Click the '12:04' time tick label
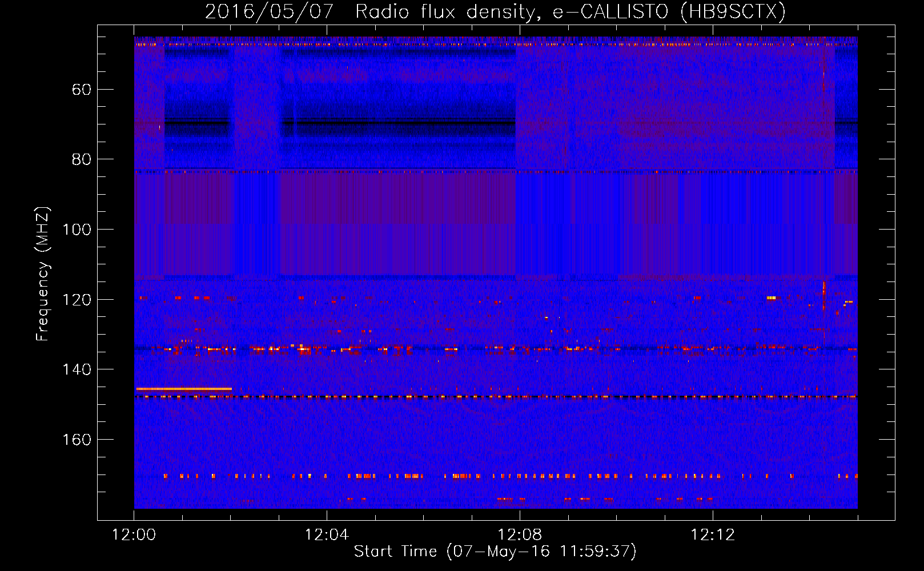924x571 pixels. pos(327,535)
